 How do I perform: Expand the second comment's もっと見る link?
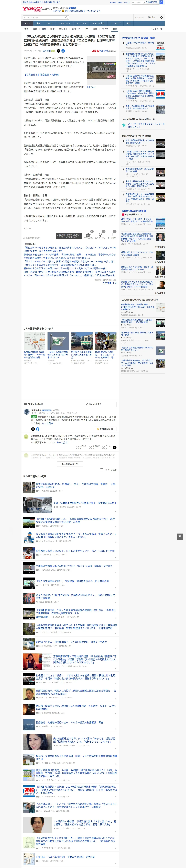click(62, 442)
